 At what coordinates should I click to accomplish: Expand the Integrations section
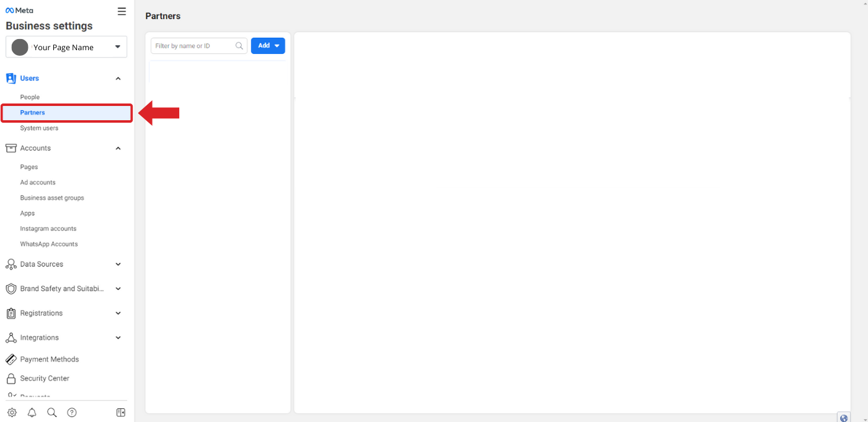pos(118,338)
